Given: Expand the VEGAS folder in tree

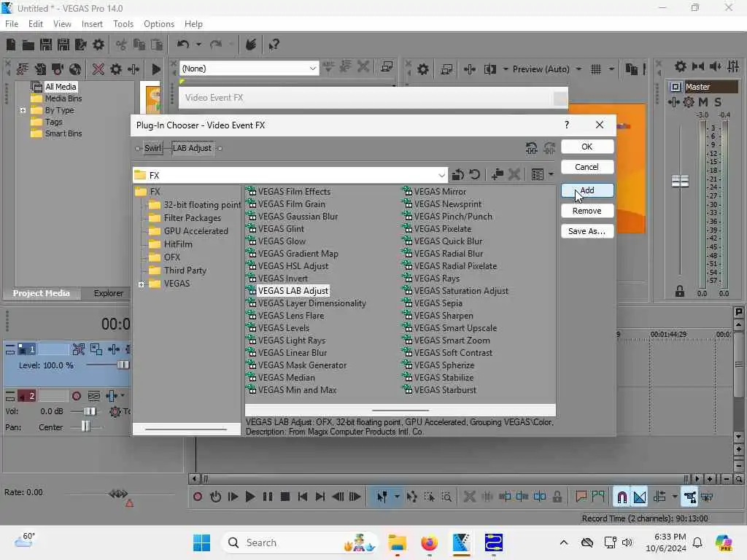Looking at the screenshot, I should click(141, 284).
